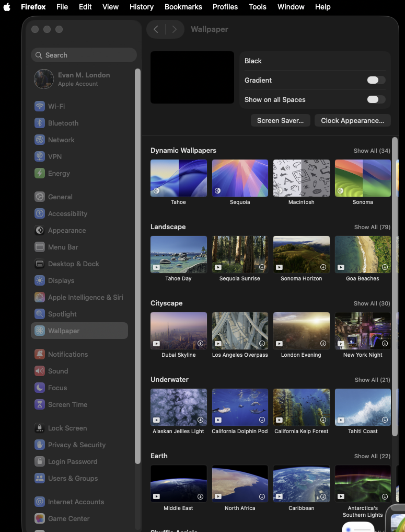This screenshot has height=532, width=405.
Task: Select the Bluetooth sidebar icon
Action: pyautogui.click(x=40, y=123)
